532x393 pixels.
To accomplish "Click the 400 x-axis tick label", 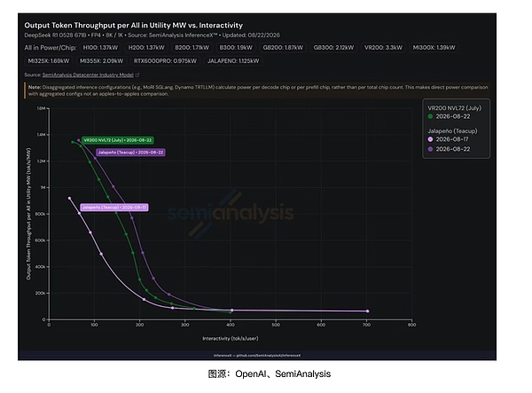I will click(x=231, y=325).
